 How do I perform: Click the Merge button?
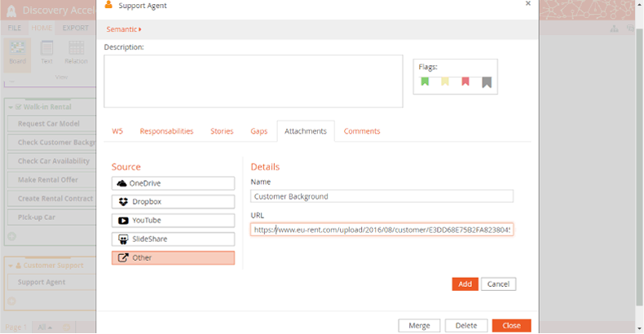click(419, 325)
